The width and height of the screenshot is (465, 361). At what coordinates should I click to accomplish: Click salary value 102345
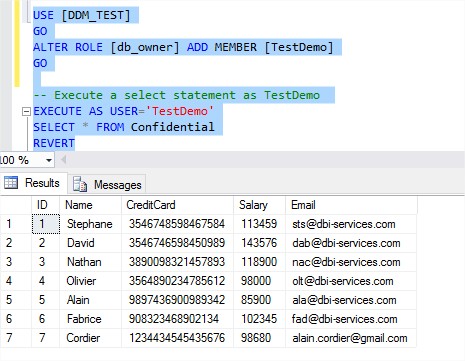tap(259, 319)
